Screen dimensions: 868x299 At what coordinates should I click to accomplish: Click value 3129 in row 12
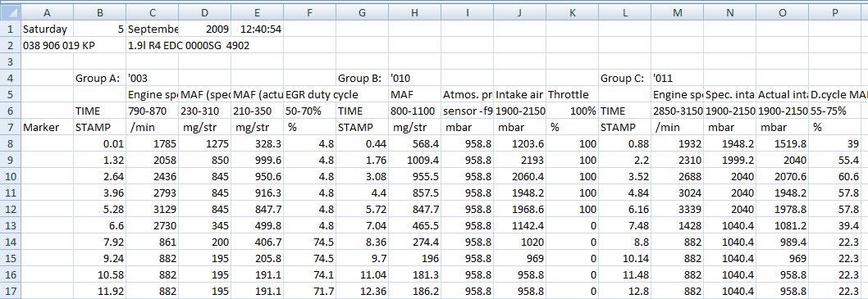(153, 210)
